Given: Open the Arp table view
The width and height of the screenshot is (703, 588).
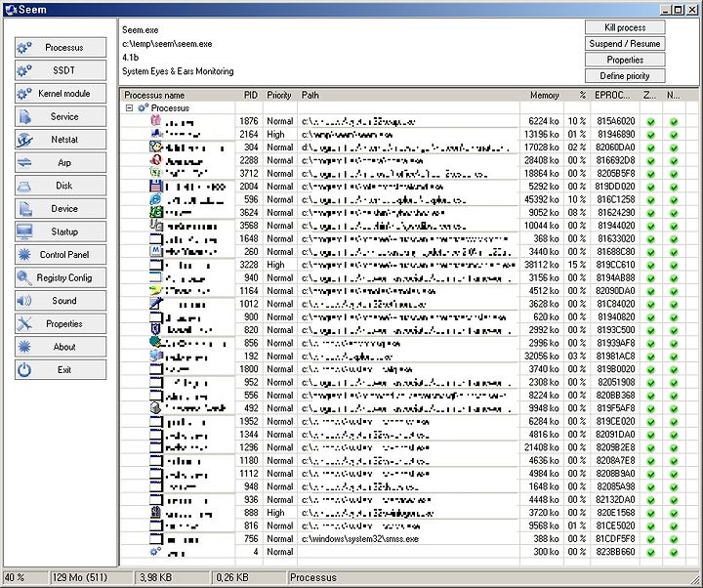Looking at the screenshot, I should tap(61, 162).
